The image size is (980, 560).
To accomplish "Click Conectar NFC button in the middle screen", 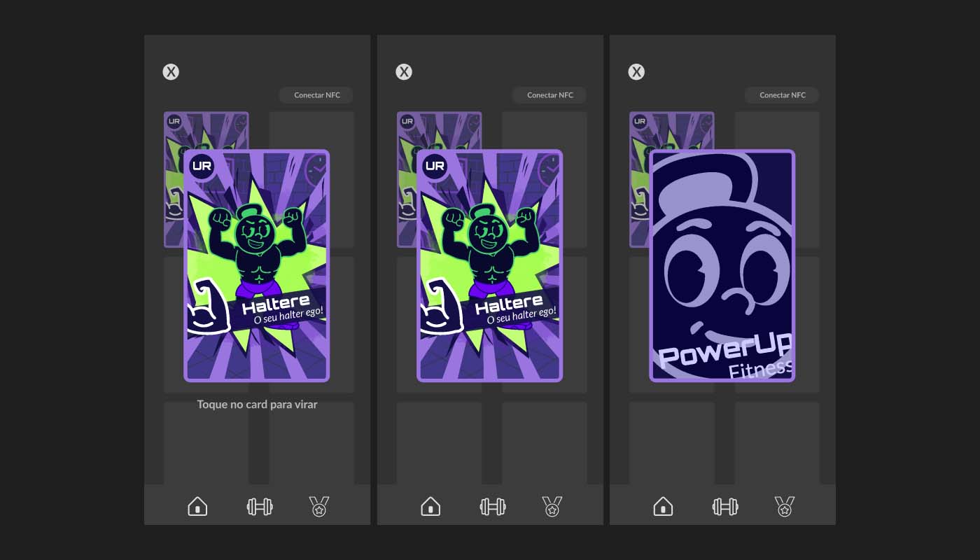I will (549, 95).
